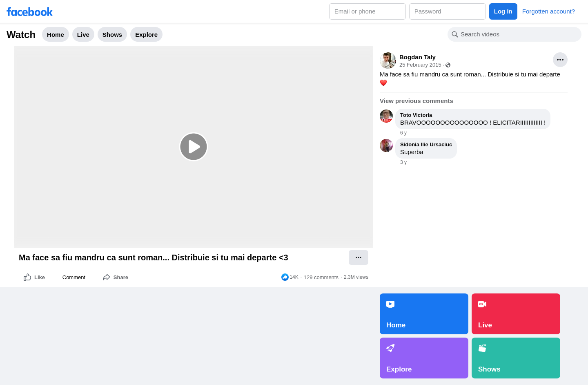Screen dimensions: 588x385
Task: Click the search magnifier icon
Action: 455,34
